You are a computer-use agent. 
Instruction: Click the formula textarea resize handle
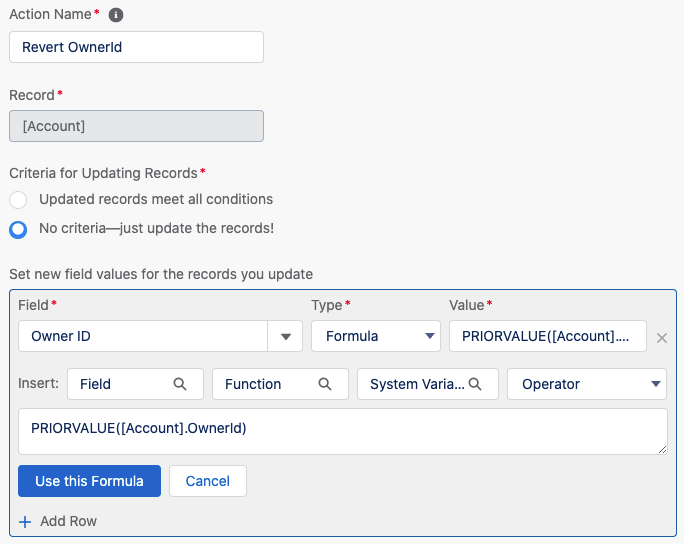click(662, 449)
